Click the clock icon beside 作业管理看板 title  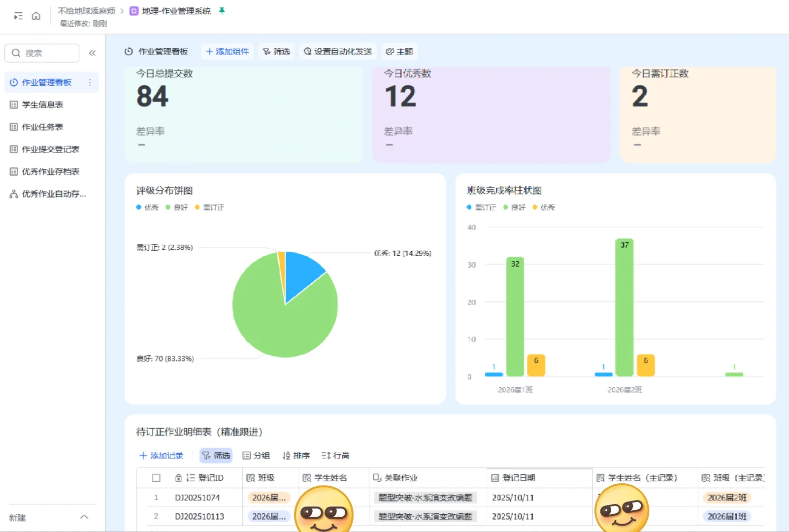point(128,51)
